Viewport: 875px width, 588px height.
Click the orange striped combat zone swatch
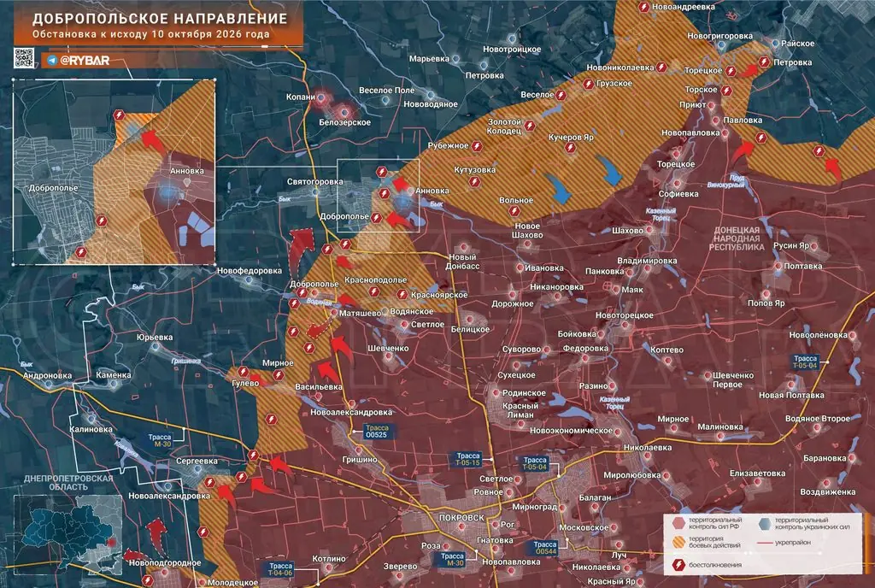click(x=678, y=542)
